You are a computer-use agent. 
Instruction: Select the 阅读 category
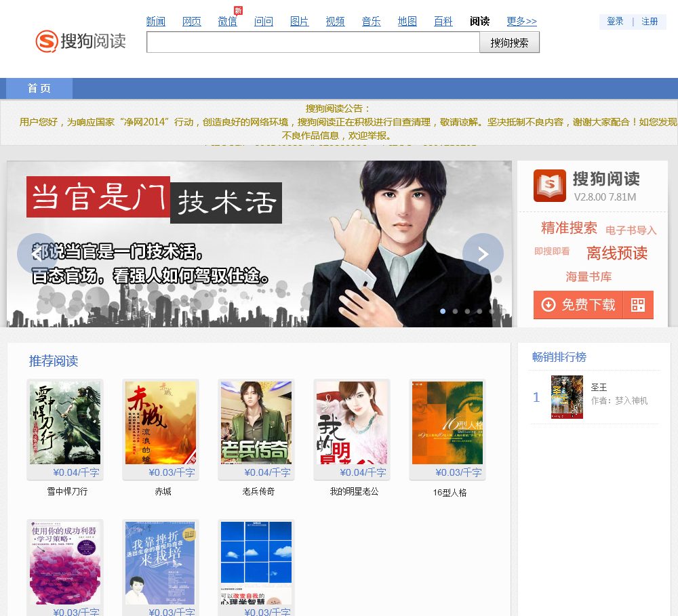coord(479,21)
